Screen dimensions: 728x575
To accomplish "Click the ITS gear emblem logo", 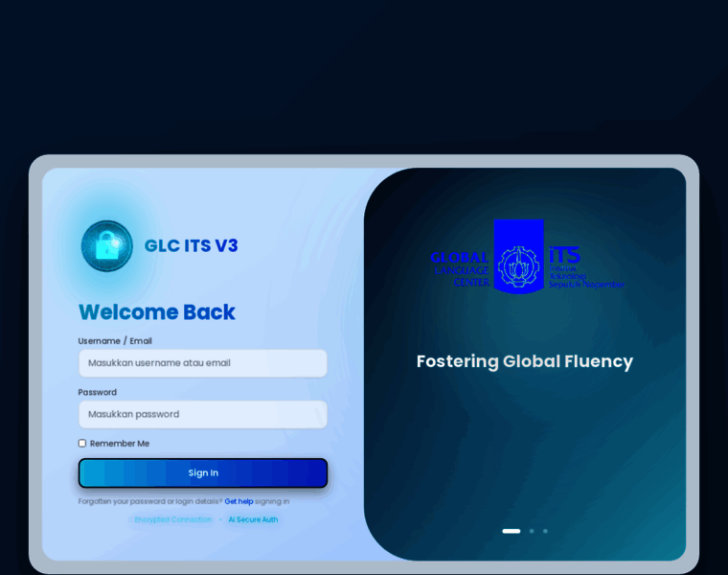I will pos(518,257).
